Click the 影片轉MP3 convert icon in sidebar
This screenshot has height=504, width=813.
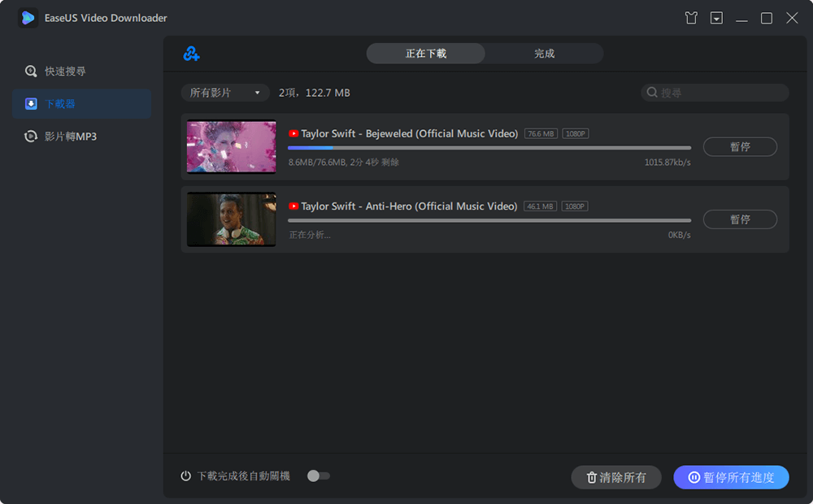pyautogui.click(x=31, y=137)
